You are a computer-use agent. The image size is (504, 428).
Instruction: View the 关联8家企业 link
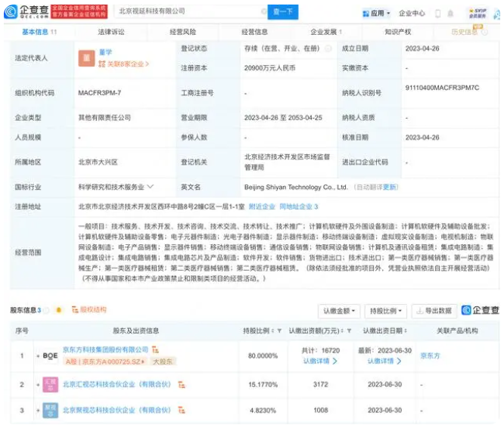[x=124, y=64]
